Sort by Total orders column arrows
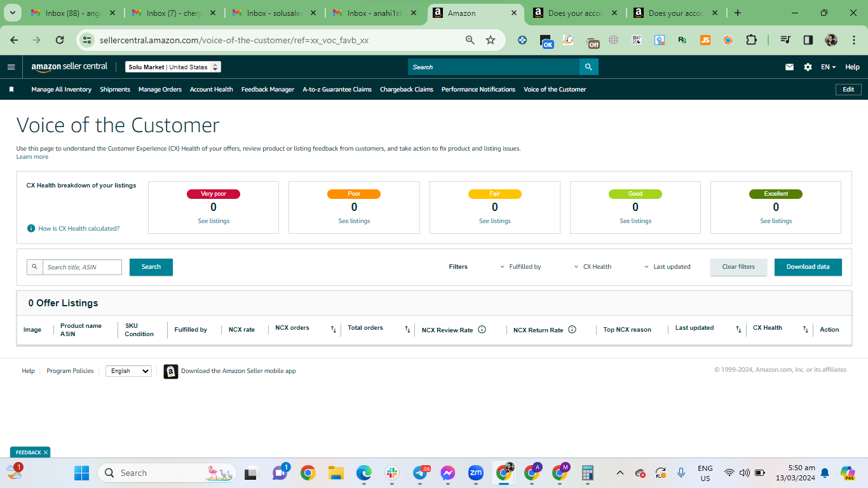 [x=408, y=329]
